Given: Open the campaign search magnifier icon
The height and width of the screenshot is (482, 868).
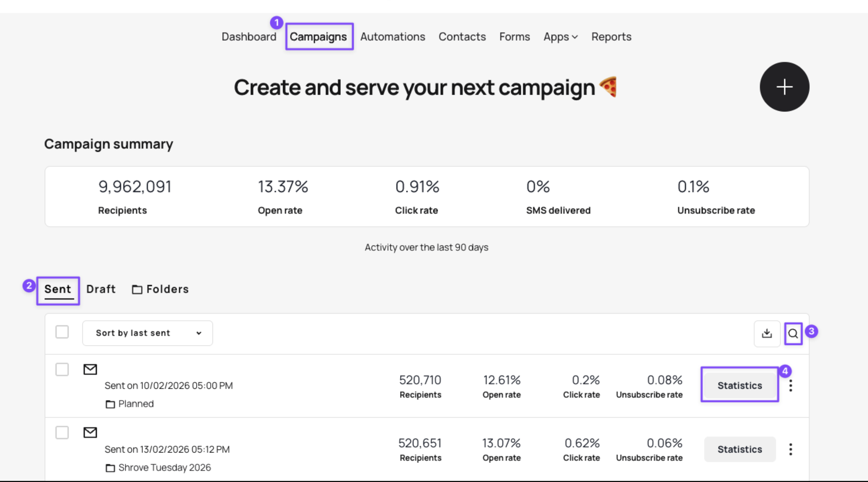Looking at the screenshot, I should [793, 334].
